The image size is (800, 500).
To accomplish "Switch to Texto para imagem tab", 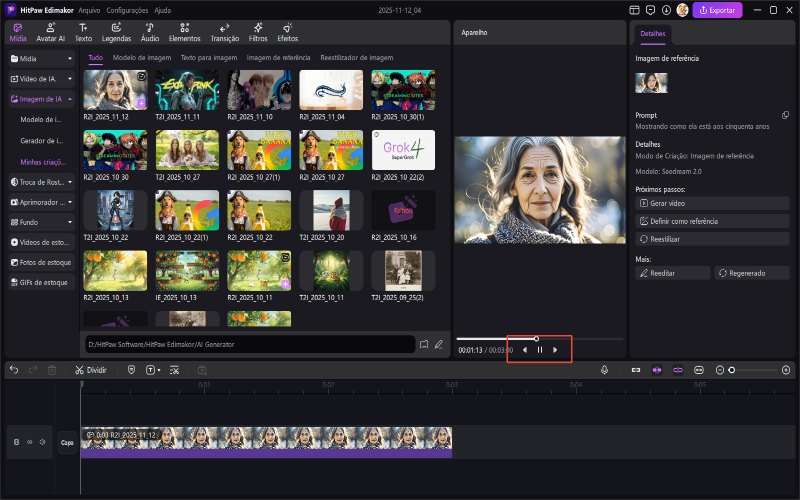I will click(x=208, y=58).
